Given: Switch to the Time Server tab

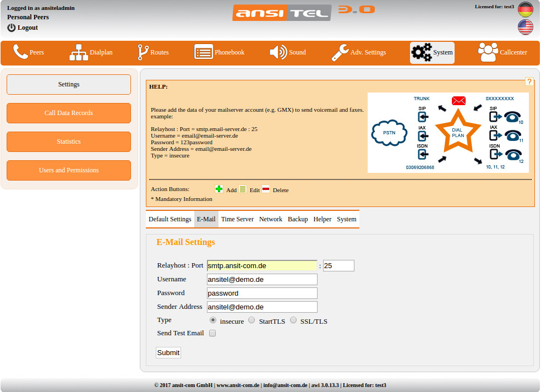Looking at the screenshot, I should [x=237, y=219].
